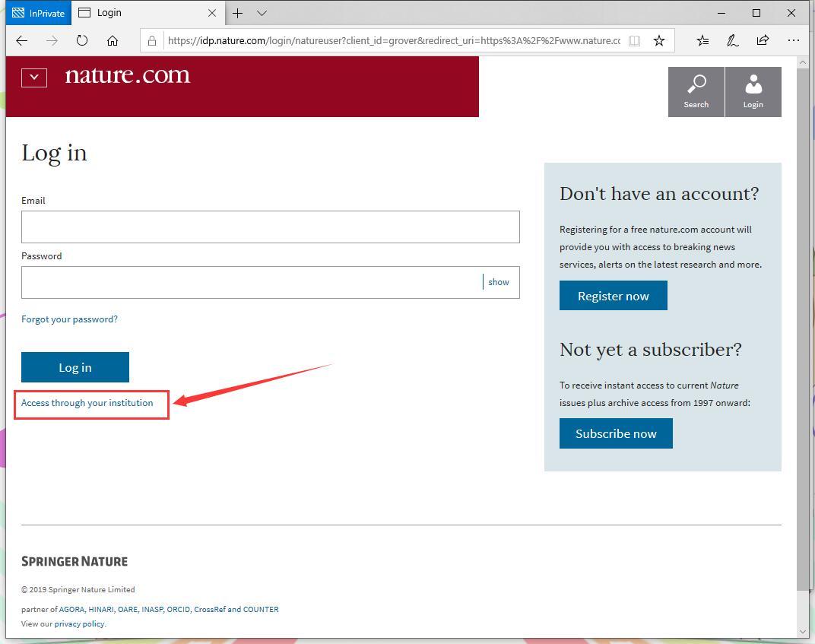Open a new tab
Image resolution: width=815 pixels, height=644 pixels.
click(238, 13)
